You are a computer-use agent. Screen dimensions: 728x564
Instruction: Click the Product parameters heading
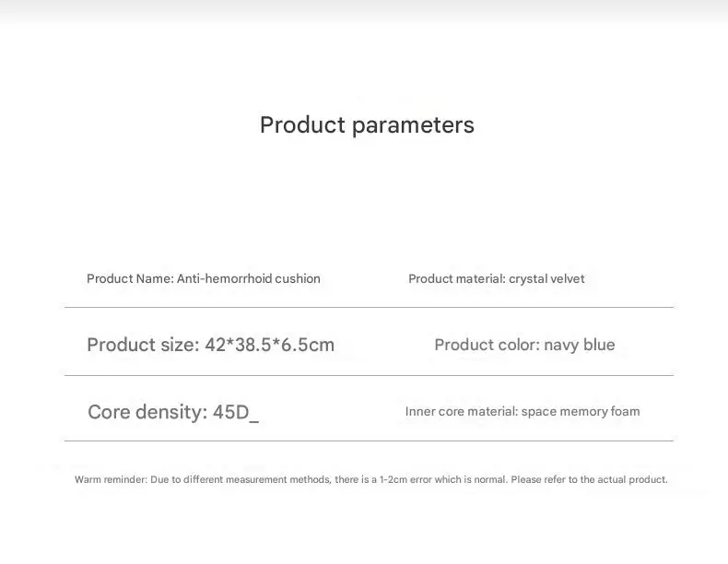[x=367, y=125]
